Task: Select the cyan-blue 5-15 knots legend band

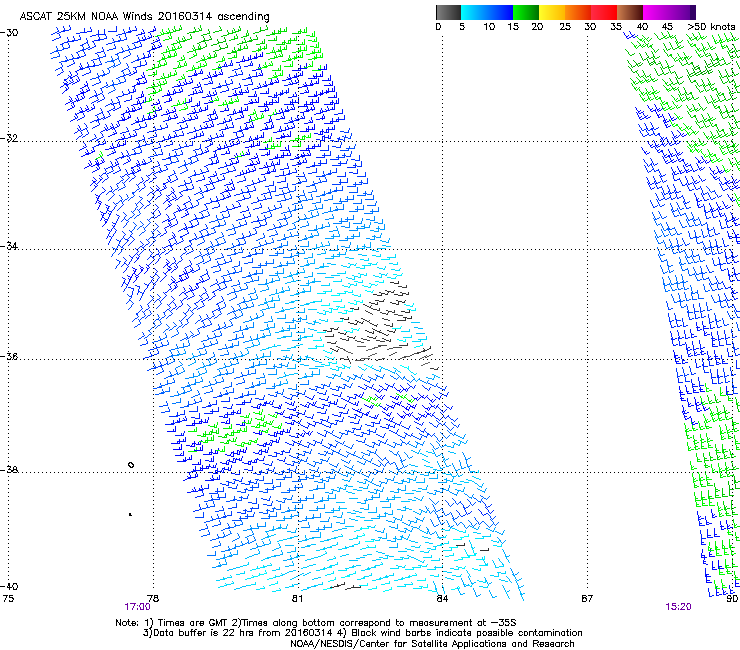Action: tap(487, 12)
